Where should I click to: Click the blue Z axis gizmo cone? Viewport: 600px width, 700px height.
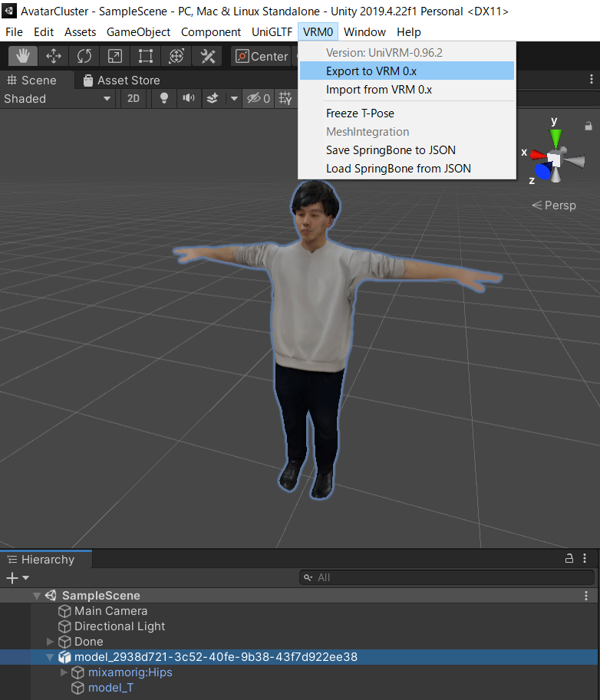[542, 172]
